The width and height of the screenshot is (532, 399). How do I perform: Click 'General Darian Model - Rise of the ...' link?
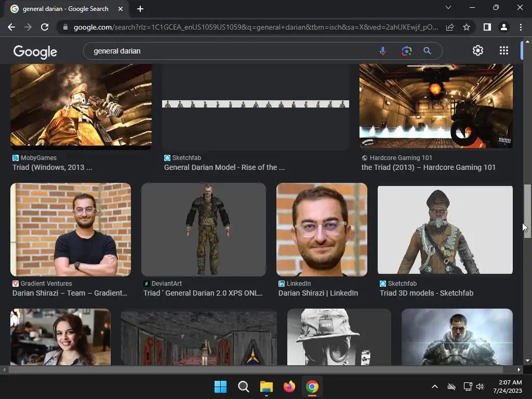pyautogui.click(x=224, y=167)
